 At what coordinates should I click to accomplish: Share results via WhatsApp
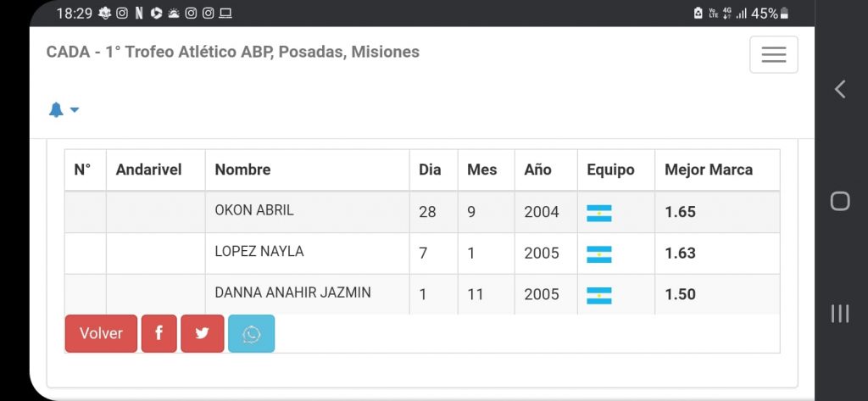tap(251, 333)
